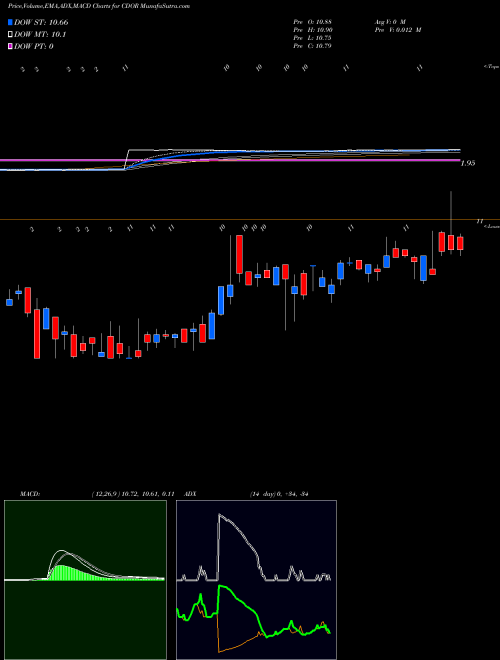Click the orange horizontal price line label '11'
Image resolution: width=500 pixels, height=660 pixels.
479,221
